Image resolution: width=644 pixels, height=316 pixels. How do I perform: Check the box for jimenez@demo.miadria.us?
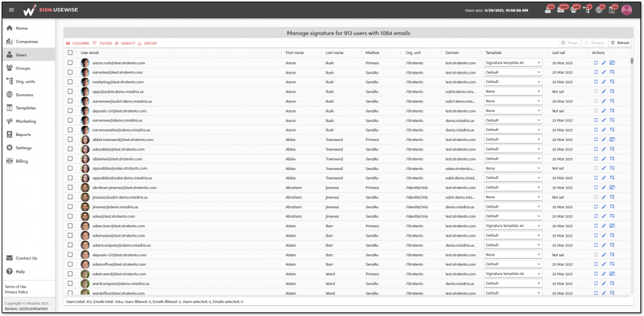point(70,206)
